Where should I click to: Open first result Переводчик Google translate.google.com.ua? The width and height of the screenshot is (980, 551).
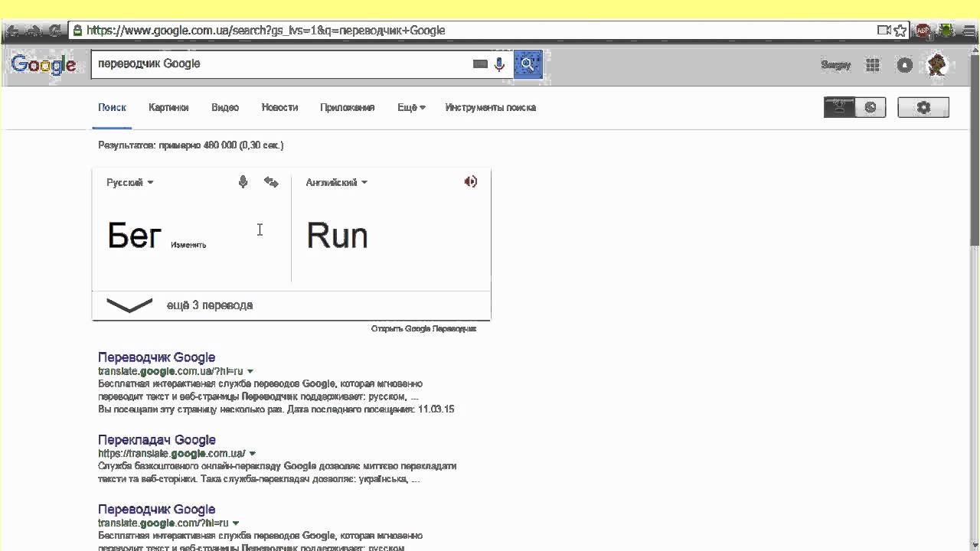[156, 357]
